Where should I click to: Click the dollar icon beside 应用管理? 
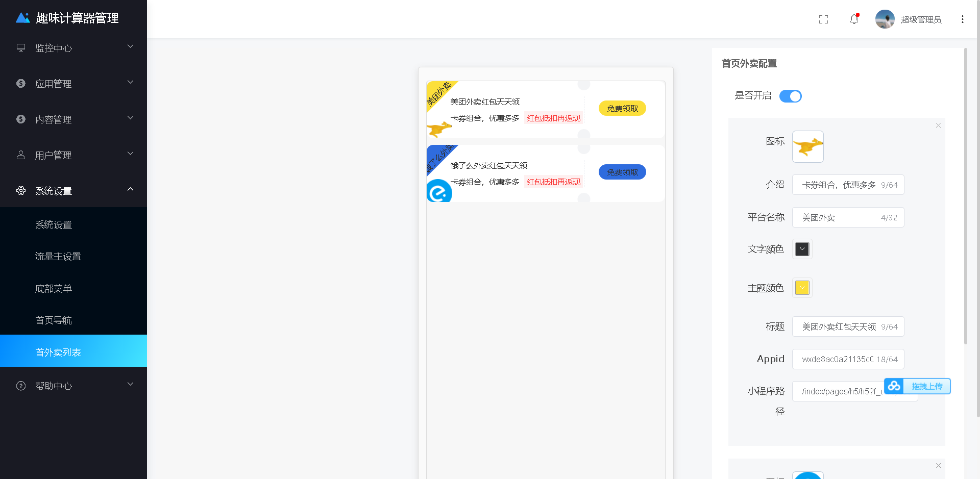pyautogui.click(x=21, y=83)
